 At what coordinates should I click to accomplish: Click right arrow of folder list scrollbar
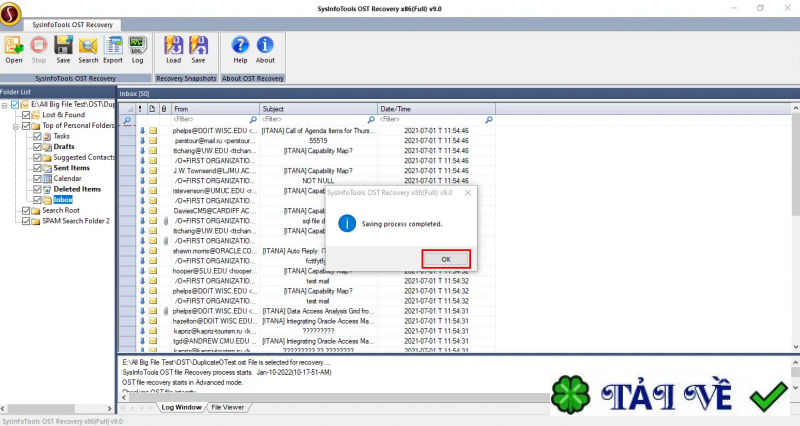109,409
